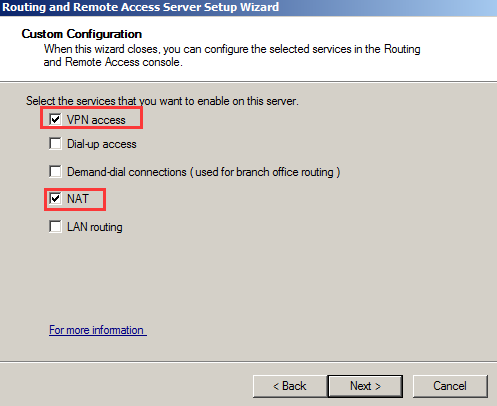497x406 pixels.
Task: Open the 'For more information' link
Action: (98, 330)
